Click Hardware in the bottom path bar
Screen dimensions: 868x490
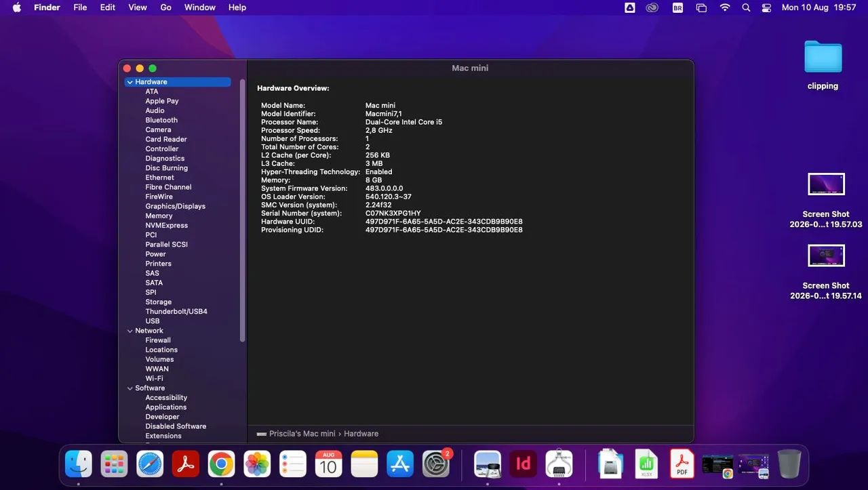click(x=361, y=434)
